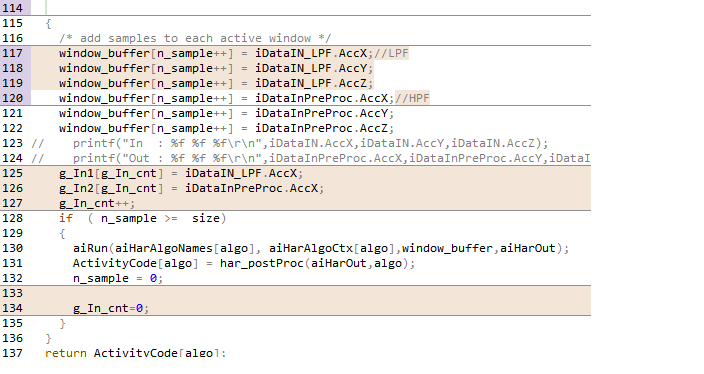
Task: Click the 'return' keyword on line 137
Action: (66, 353)
